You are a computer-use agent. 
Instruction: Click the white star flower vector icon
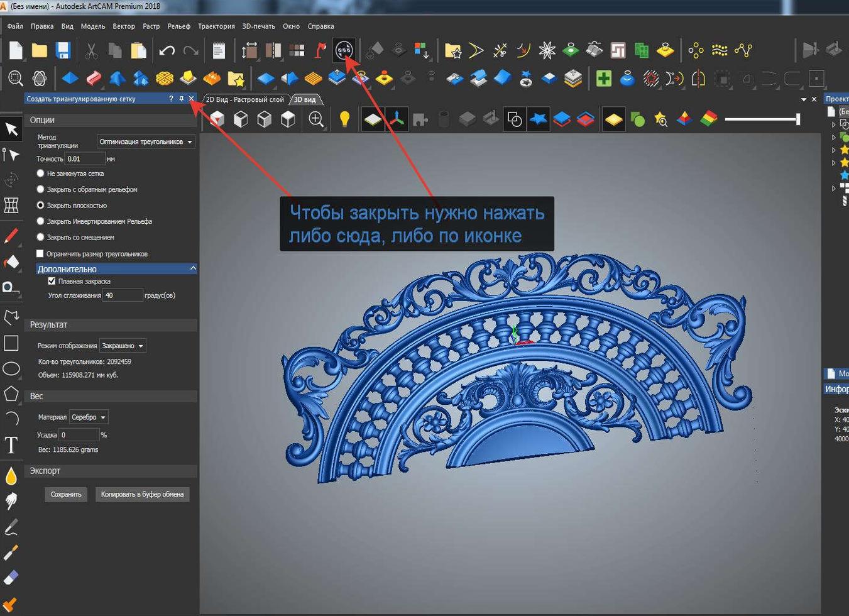click(x=547, y=50)
